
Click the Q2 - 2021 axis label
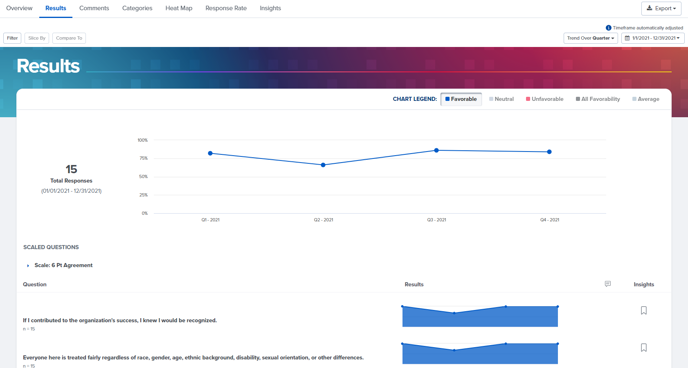point(323,220)
